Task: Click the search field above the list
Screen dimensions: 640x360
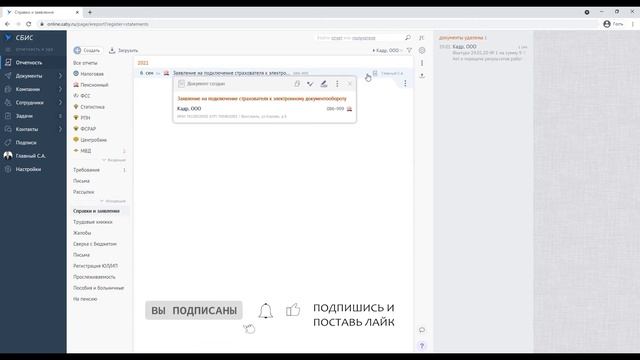Action: (359, 38)
